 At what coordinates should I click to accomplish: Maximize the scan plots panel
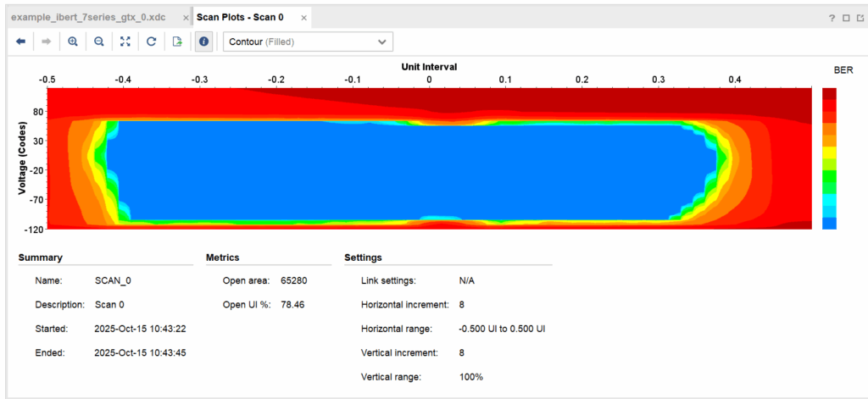[846, 18]
